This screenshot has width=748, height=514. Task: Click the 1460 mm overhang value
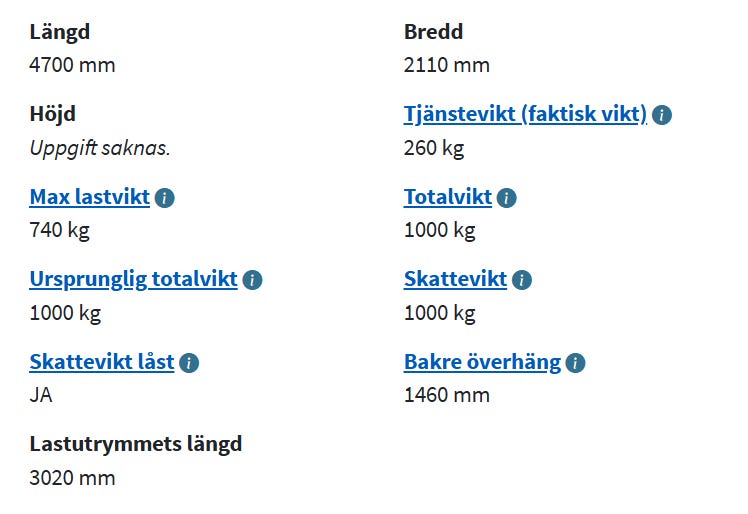point(447,395)
